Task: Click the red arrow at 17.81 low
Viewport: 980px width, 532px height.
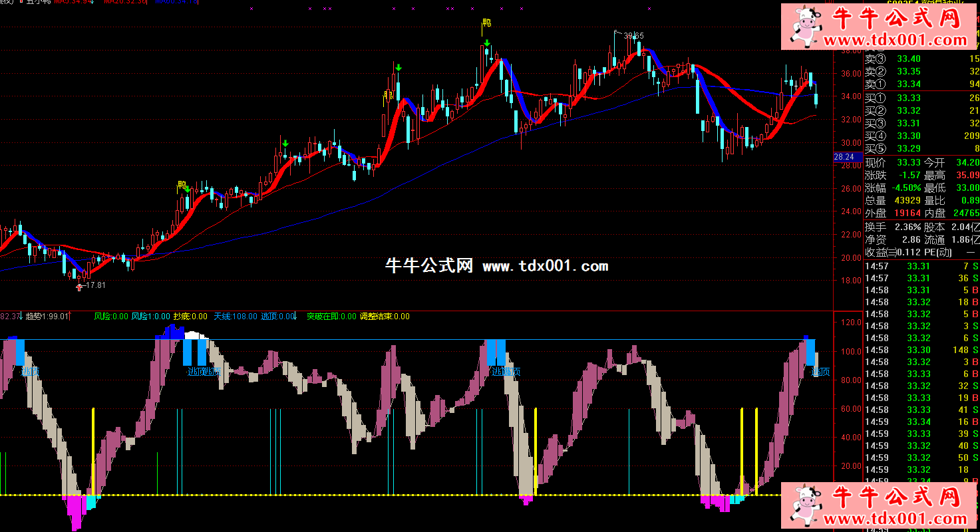Action: click(x=81, y=287)
